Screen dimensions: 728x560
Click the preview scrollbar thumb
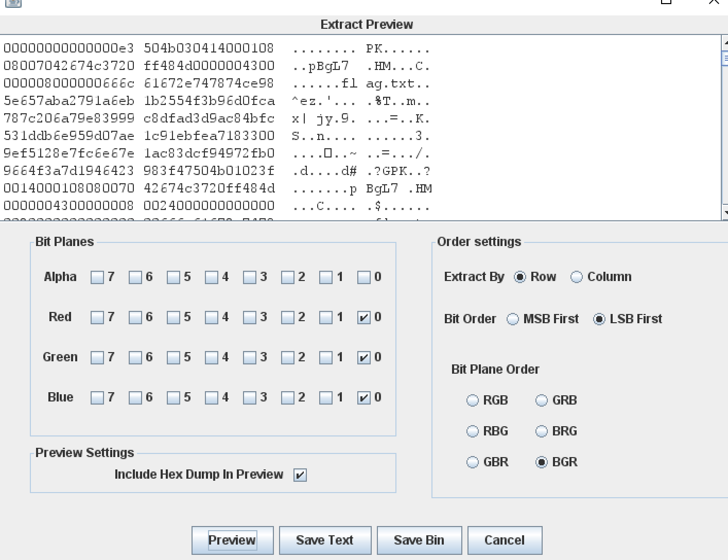725,58
